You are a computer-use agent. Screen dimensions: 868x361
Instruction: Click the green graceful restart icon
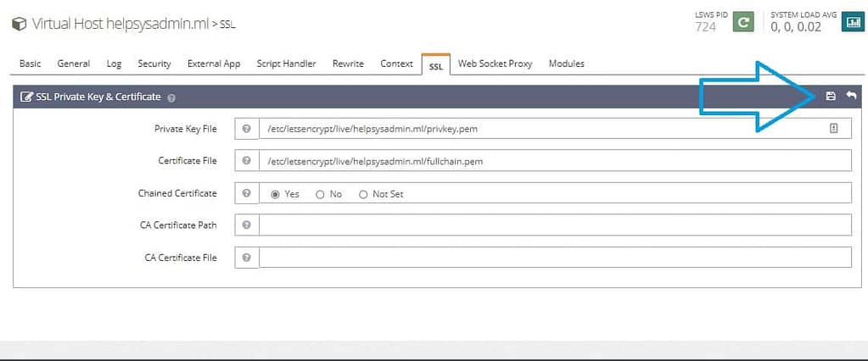coord(743,23)
